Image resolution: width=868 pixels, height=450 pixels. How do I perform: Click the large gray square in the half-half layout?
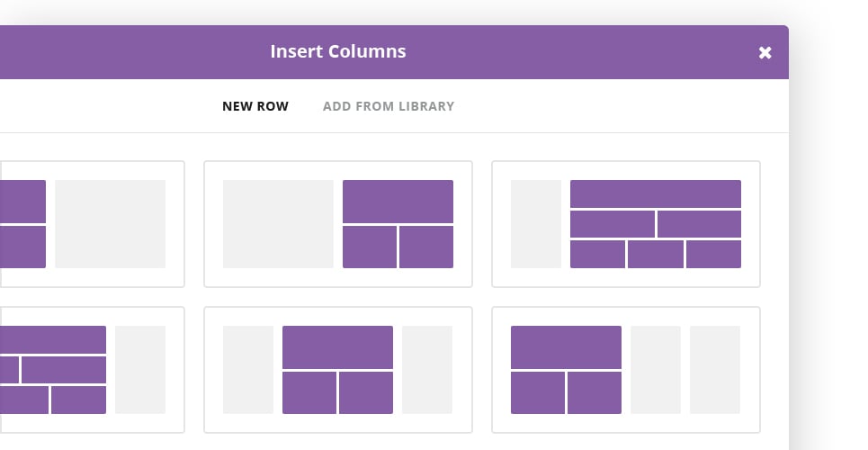click(278, 224)
